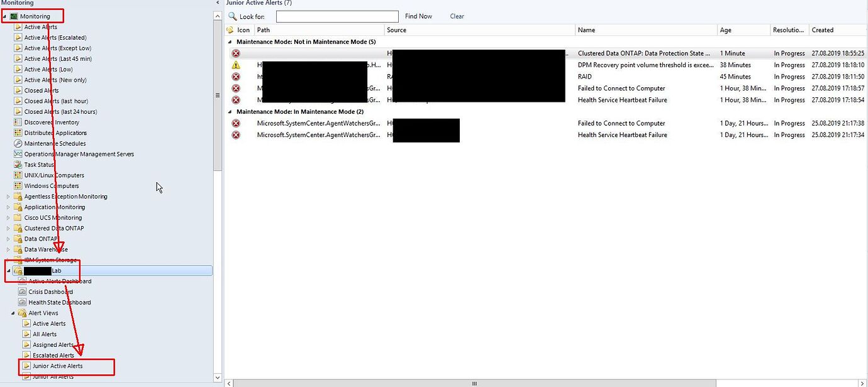
Task: Clear the current search filter
Action: tap(457, 16)
